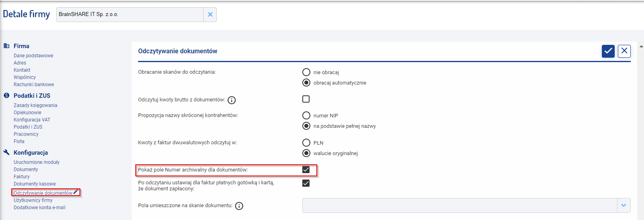Click pencil icon beside Odczytywanie dokumentów
The width and height of the screenshot is (644, 220).
click(76, 192)
